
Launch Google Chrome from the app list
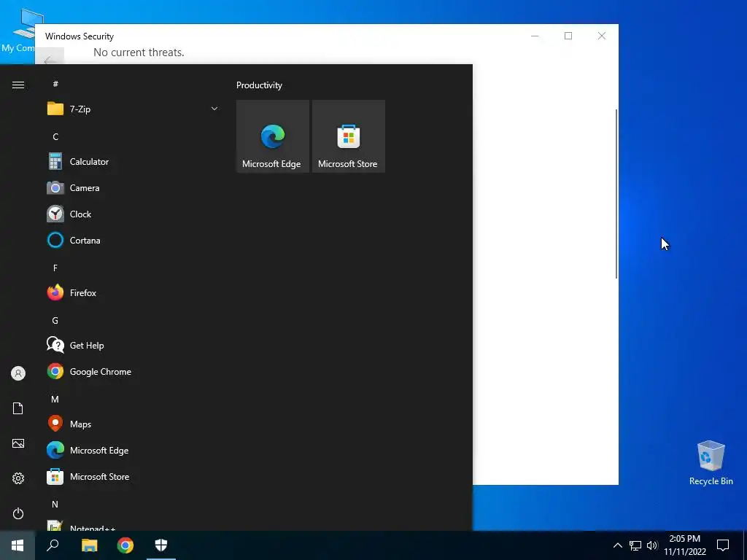(133, 371)
